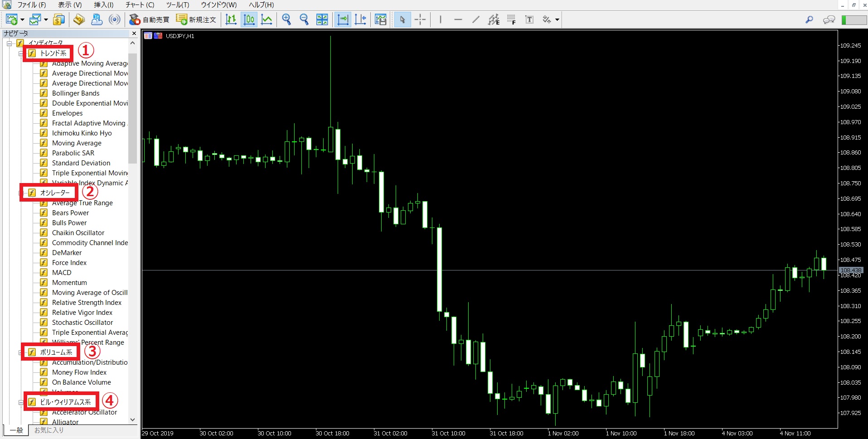The height and width of the screenshot is (439, 868).
Task: Click Navigator scrollbar down arrow
Action: 132,420
